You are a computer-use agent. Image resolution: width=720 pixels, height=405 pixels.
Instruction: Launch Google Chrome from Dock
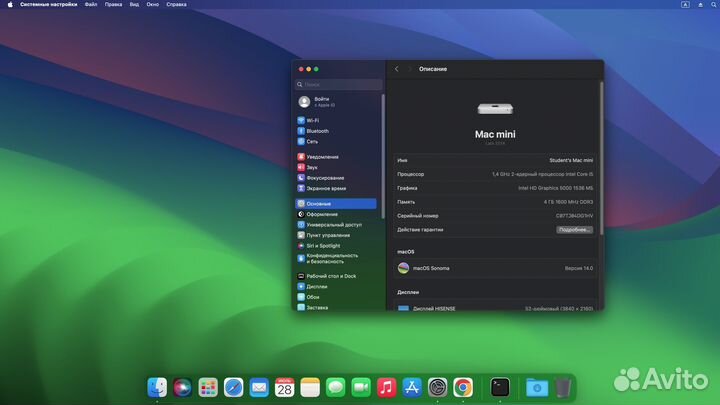(463, 388)
